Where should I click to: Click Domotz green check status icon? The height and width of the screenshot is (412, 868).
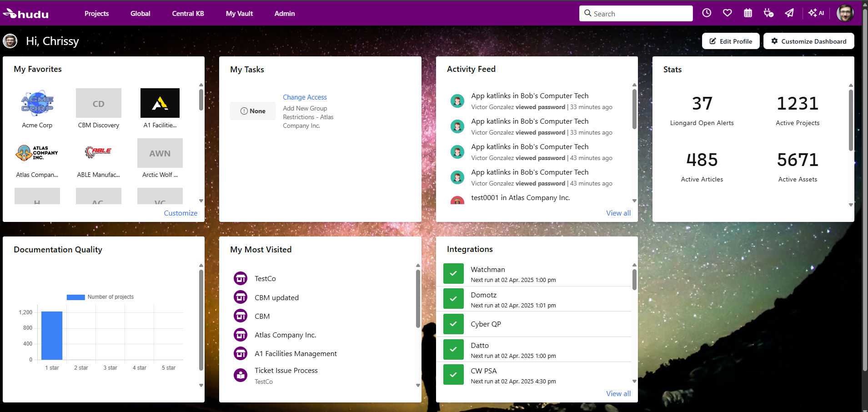tap(453, 299)
